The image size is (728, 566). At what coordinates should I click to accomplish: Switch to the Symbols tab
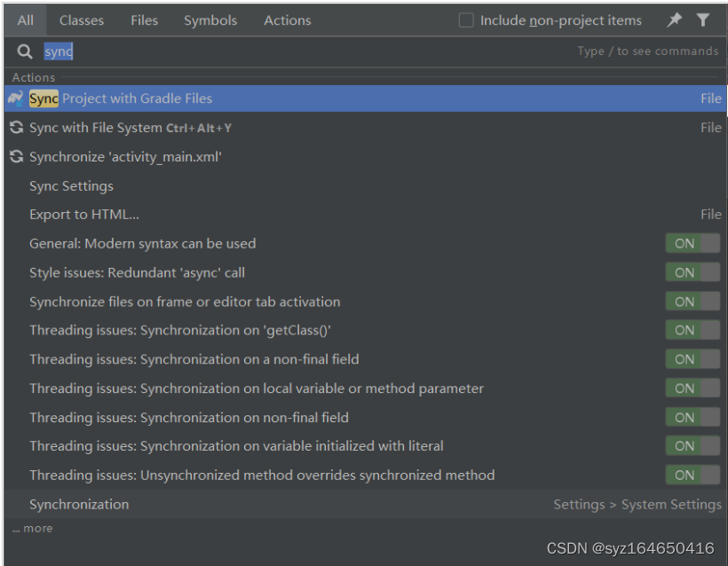tap(210, 20)
